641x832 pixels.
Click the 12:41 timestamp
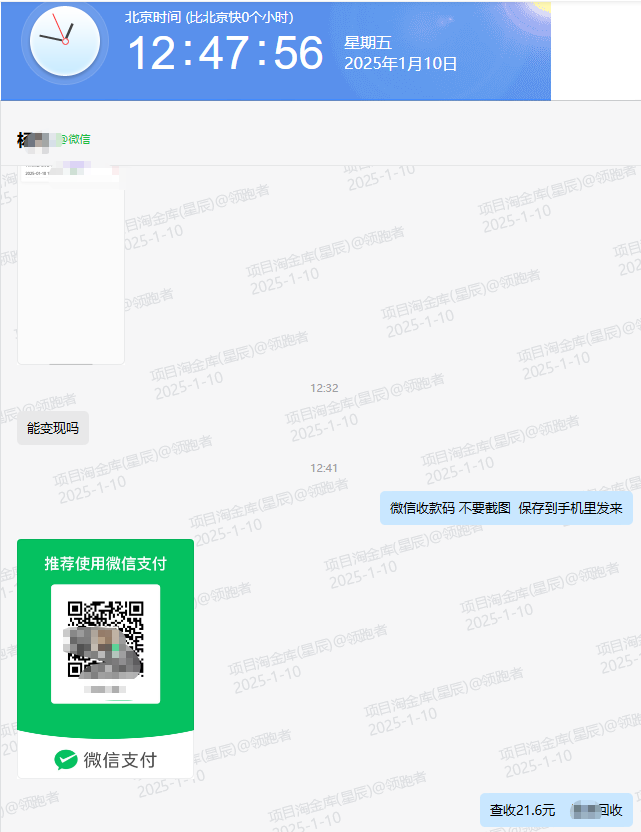[x=324, y=468]
